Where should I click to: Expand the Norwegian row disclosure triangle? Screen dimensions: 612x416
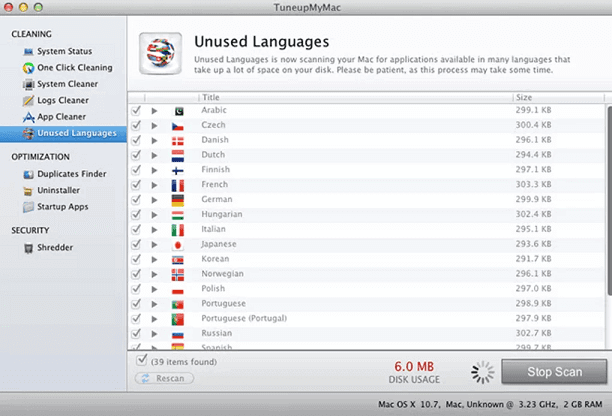click(155, 274)
